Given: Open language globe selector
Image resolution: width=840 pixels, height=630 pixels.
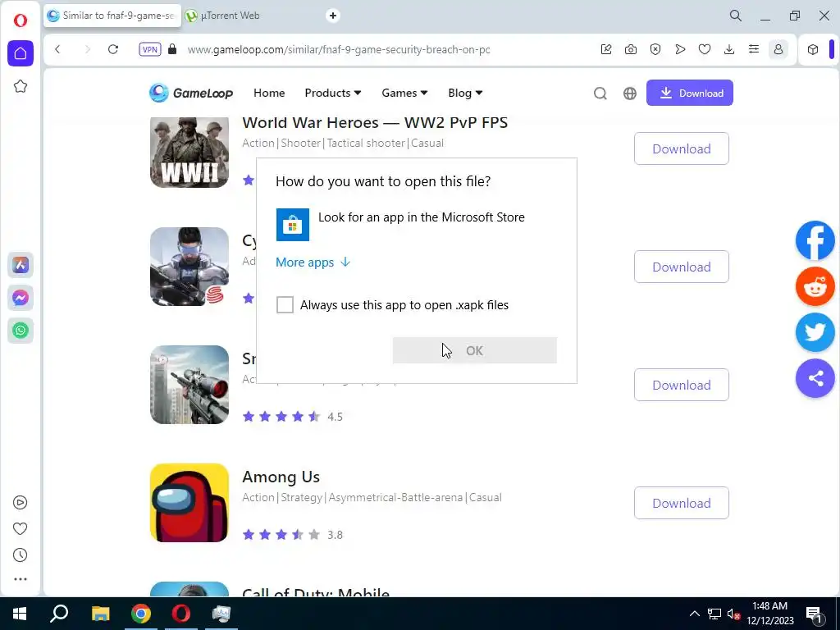Looking at the screenshot, I should click(629, 94).
